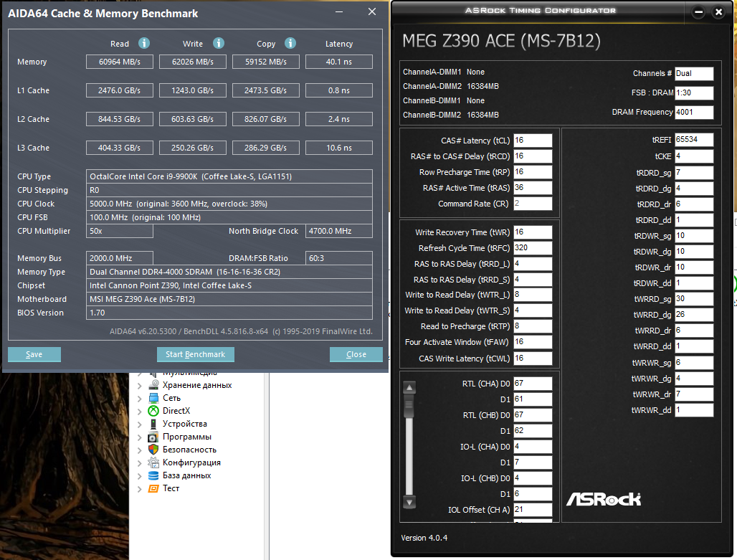Click the BIOS Version field 1.70
Viewport: 737px width, 560px height.
click(x=229, y=313)
